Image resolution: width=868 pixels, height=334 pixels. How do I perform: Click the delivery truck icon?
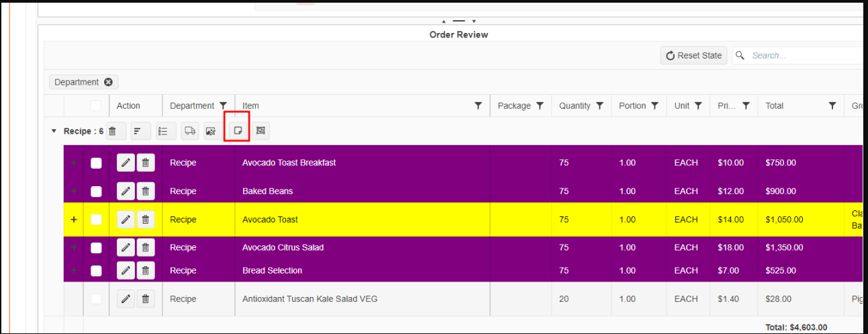tap(190, 132)
